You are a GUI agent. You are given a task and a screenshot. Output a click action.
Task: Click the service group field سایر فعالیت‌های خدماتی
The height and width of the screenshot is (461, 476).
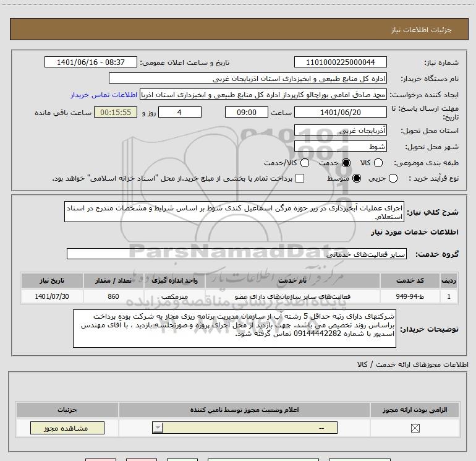237,254
